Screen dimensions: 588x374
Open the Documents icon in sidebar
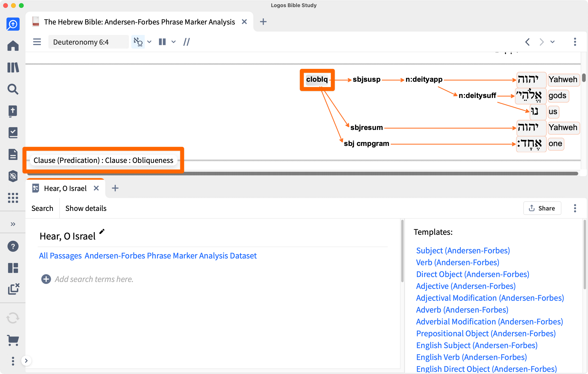tap(13, 154)
